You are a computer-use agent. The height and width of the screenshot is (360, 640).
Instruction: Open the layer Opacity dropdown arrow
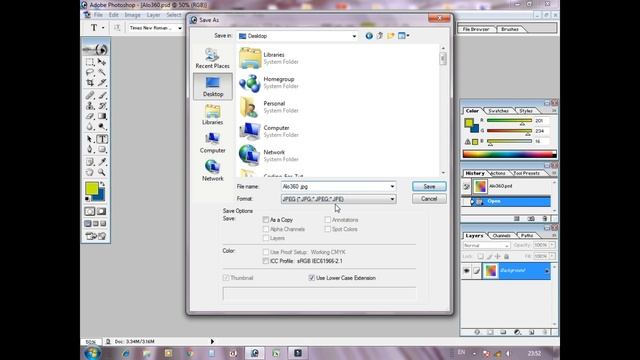click(x=552, y=245)
